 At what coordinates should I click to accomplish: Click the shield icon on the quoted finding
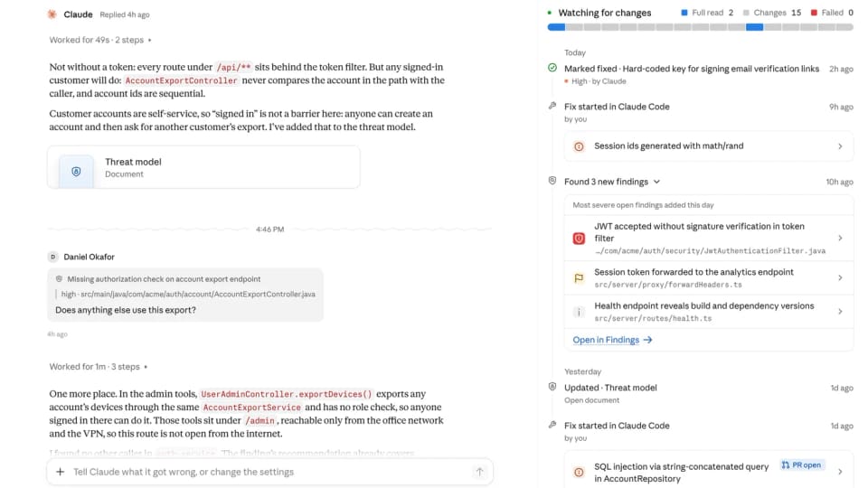(x=59, y=279)
